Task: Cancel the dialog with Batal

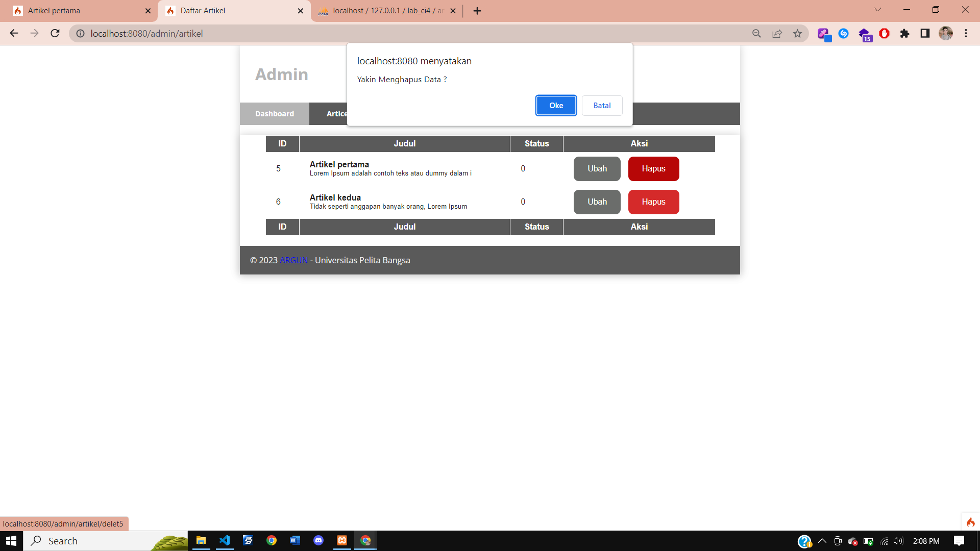Action: tap(602, 106)
